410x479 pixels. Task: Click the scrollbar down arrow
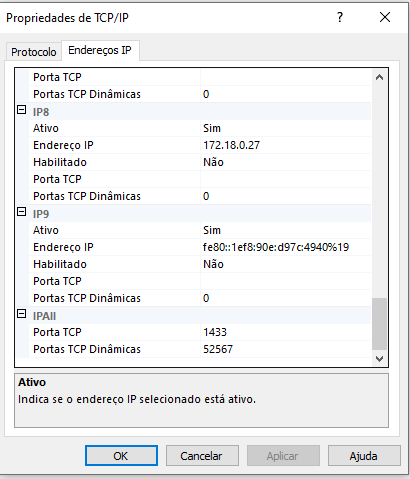click(379, 359)
